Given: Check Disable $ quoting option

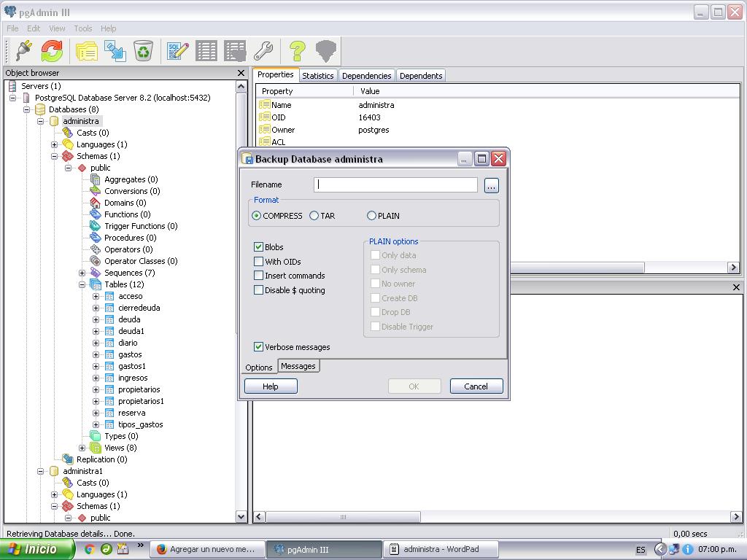Looking at the screenshot, I should pyautogui.click(x=259, y=290).
